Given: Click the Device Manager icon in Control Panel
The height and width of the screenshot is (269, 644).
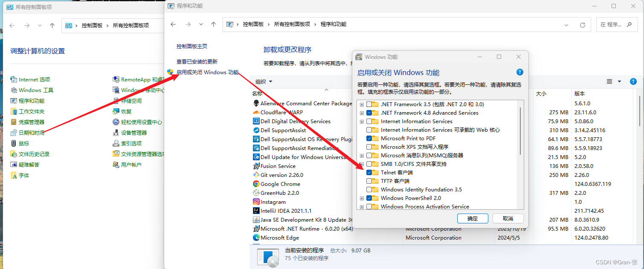Looking at the screenshot, I should pos(116,133).
